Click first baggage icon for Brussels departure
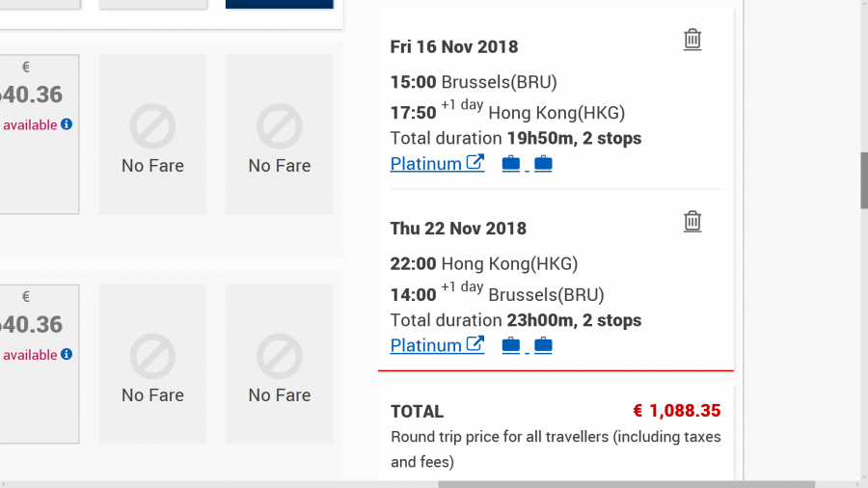 pyautogui.click(x=511, y=164)
